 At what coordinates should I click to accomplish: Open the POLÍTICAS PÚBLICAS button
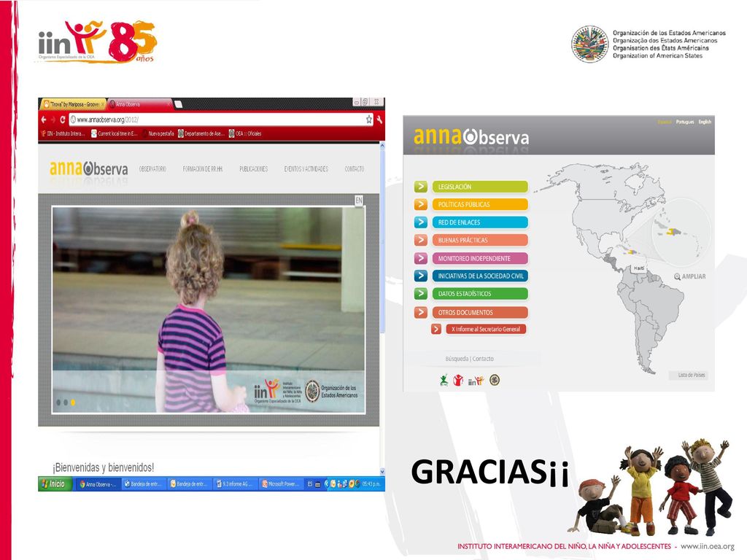pyautogui.click(x=480, y=204)
